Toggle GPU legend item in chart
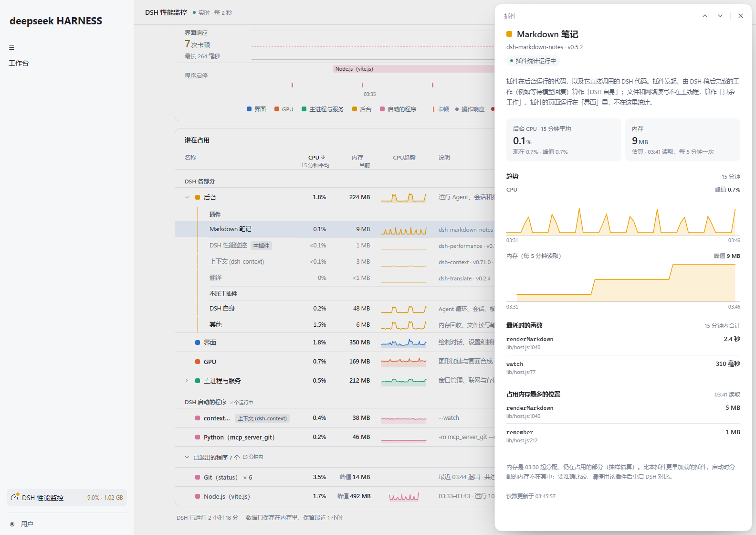The image size is (756, 535). (x=284, y=109)
